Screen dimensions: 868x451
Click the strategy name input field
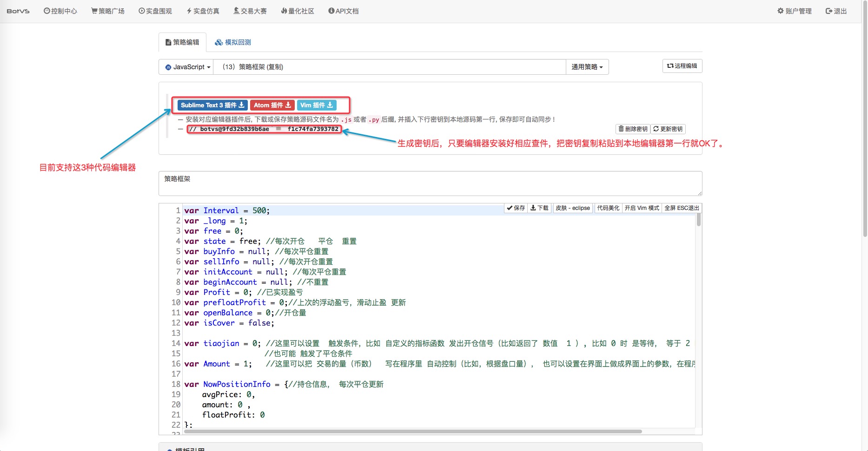point(389,67)
